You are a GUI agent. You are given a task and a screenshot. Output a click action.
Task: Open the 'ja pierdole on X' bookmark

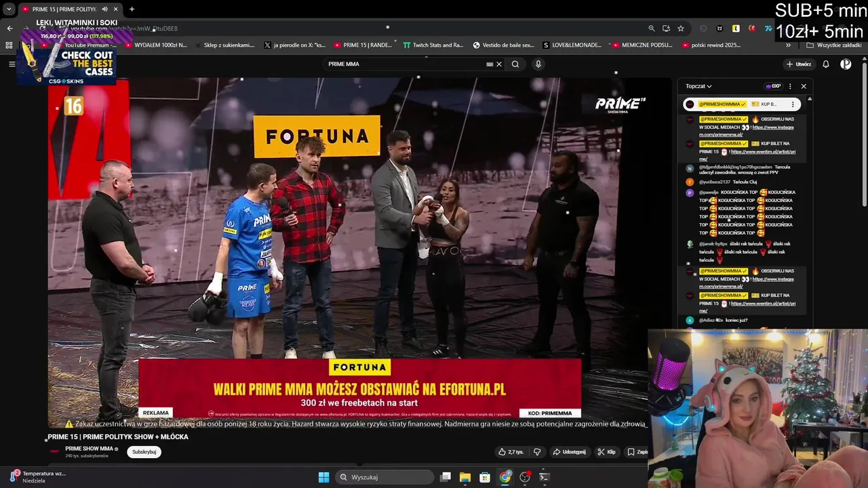point(295,45)
